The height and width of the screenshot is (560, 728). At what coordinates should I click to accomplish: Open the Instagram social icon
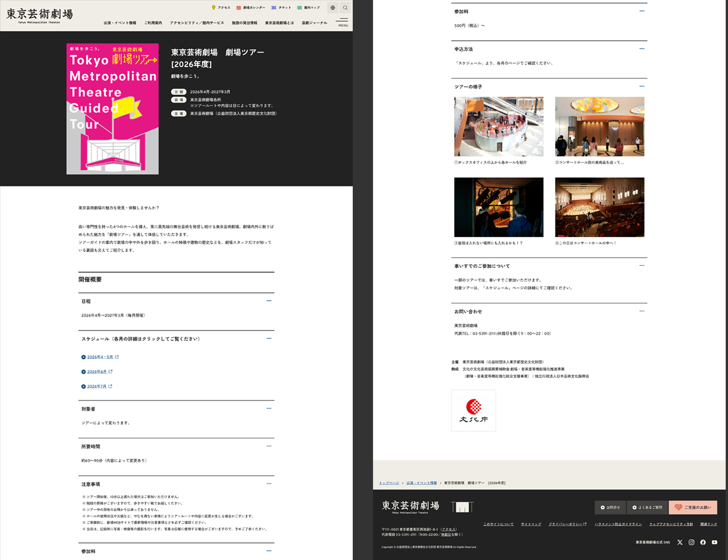coord(692,542)
